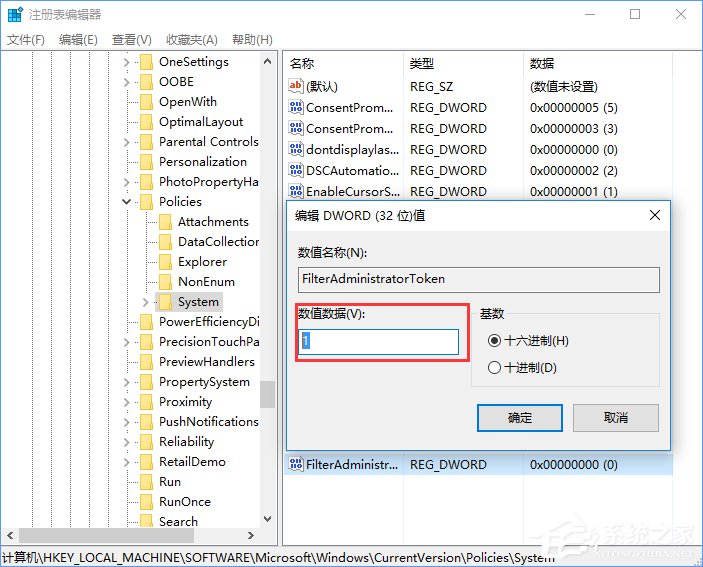The image size is (703, 567).
Task: Collapse the Policies tree node
Action: [x=127, y=202]
